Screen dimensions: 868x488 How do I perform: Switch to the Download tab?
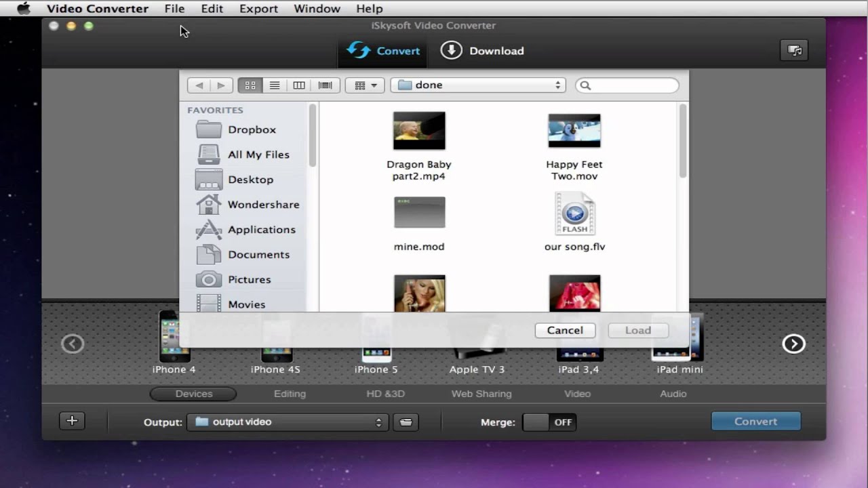point(482,51)
